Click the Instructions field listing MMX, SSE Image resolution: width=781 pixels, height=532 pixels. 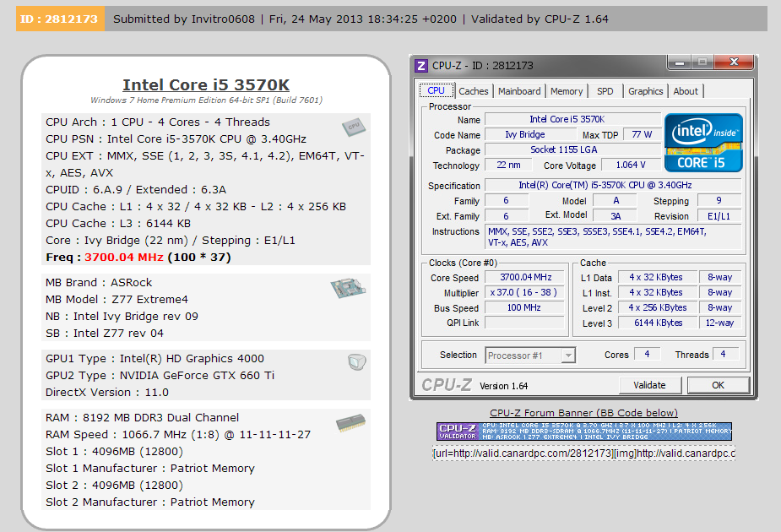pyautogui.click(x=613, y=236)
